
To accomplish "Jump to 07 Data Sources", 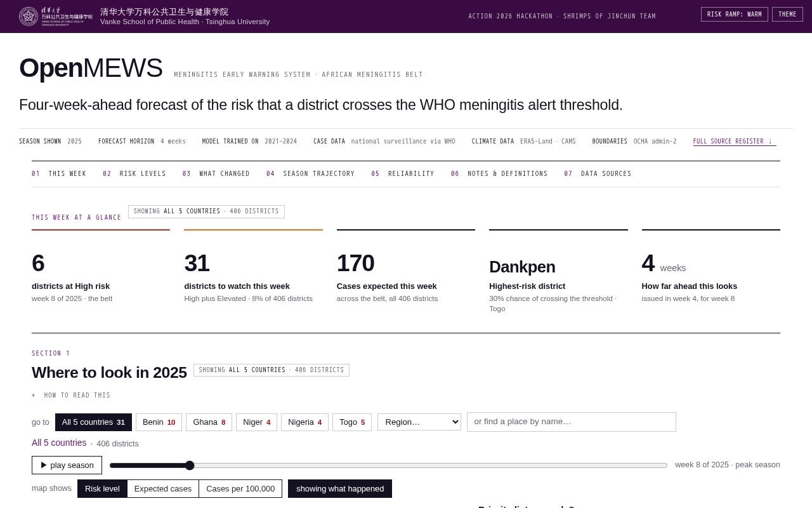I will pyautogui.click(x=598, y=174).
